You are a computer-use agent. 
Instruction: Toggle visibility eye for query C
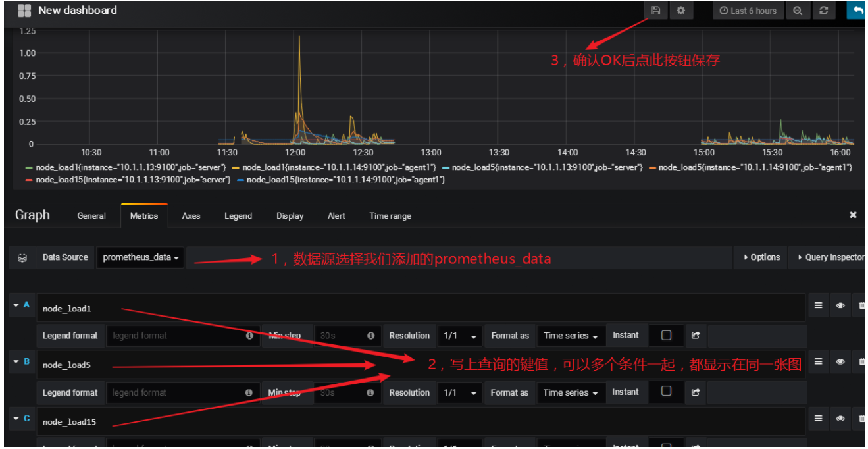point(840,418)
